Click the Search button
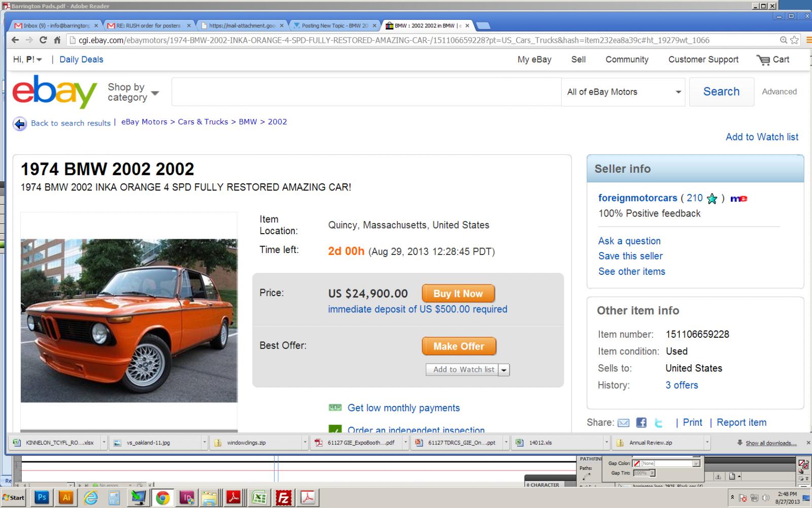Viewport: 812px width, 508px height. [721, 92]
